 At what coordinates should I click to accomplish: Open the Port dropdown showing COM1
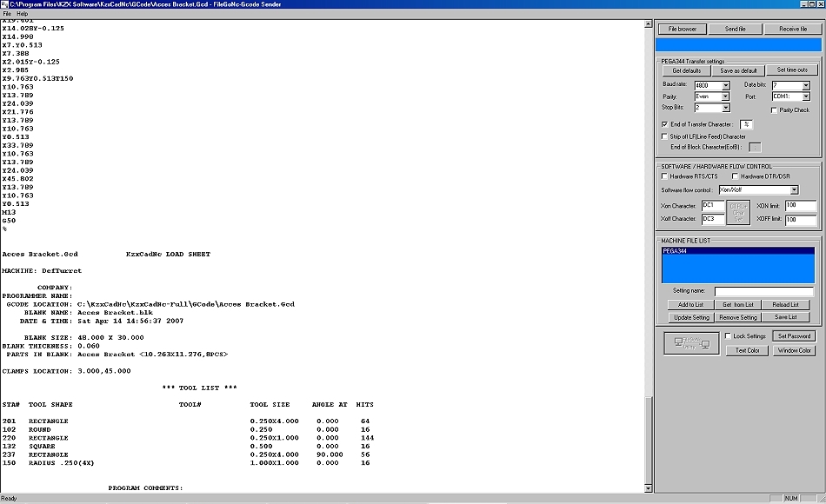pos(805,96)
